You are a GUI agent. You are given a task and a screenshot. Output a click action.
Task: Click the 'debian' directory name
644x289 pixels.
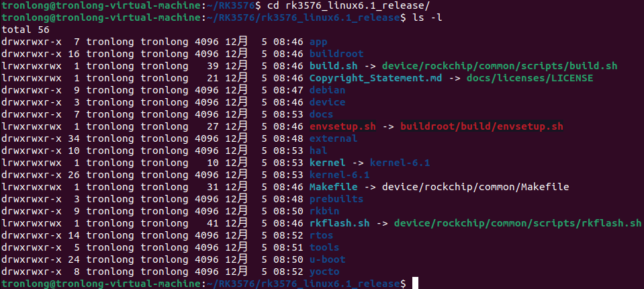pyautogui.click(x=327, y=90)
